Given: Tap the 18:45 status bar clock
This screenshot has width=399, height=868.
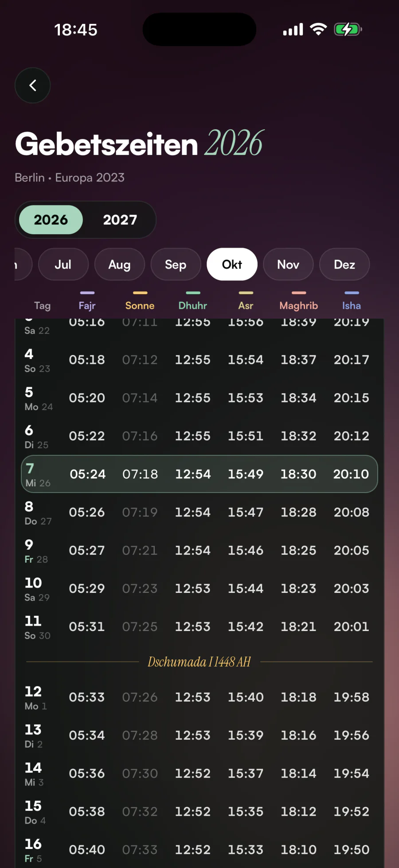Looking at the screenshot, I should point(76,30).
